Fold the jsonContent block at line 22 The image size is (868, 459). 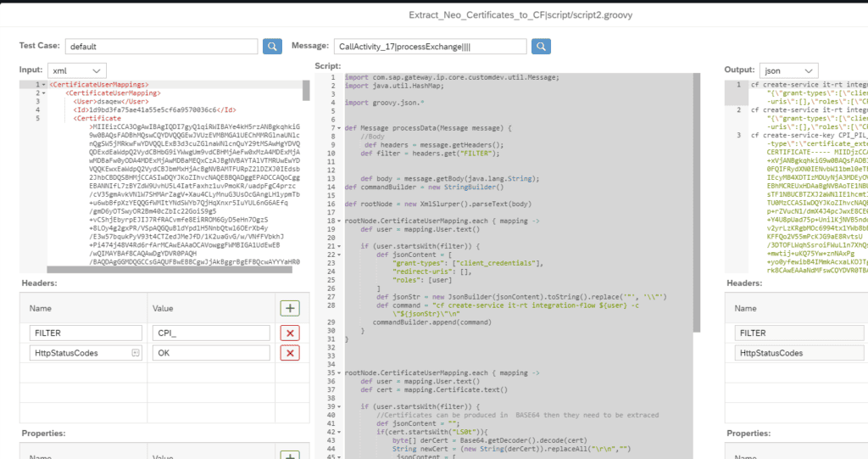click(339, 255)
